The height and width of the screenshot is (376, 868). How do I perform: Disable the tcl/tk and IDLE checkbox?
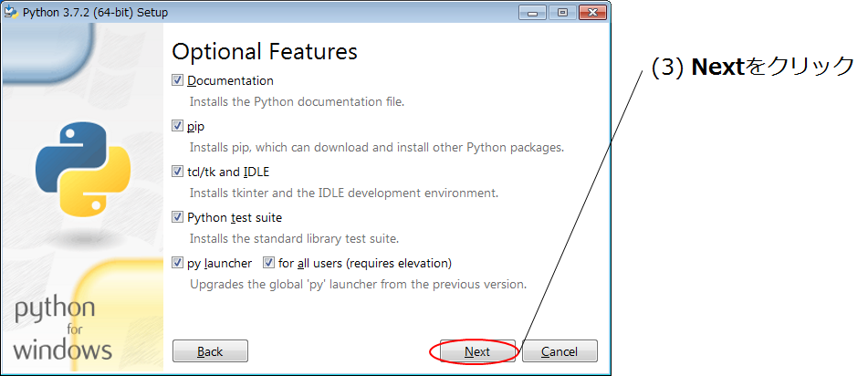tap(177, 172)
